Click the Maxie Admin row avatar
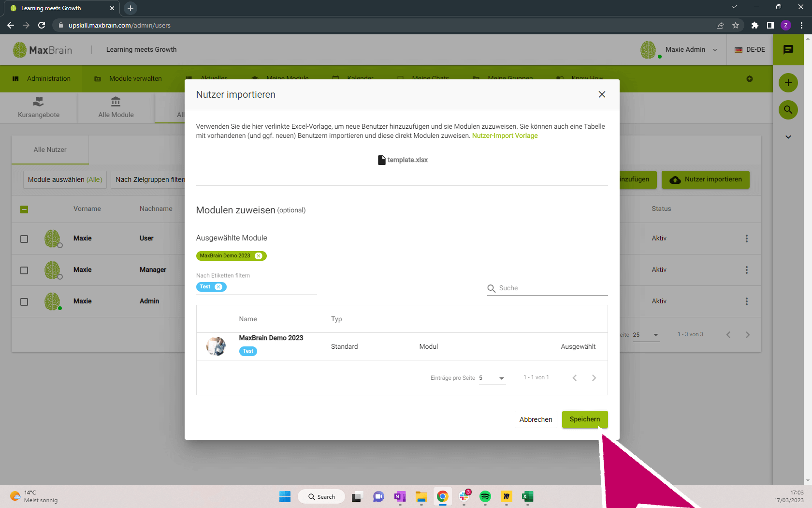 tap(53, 301)
